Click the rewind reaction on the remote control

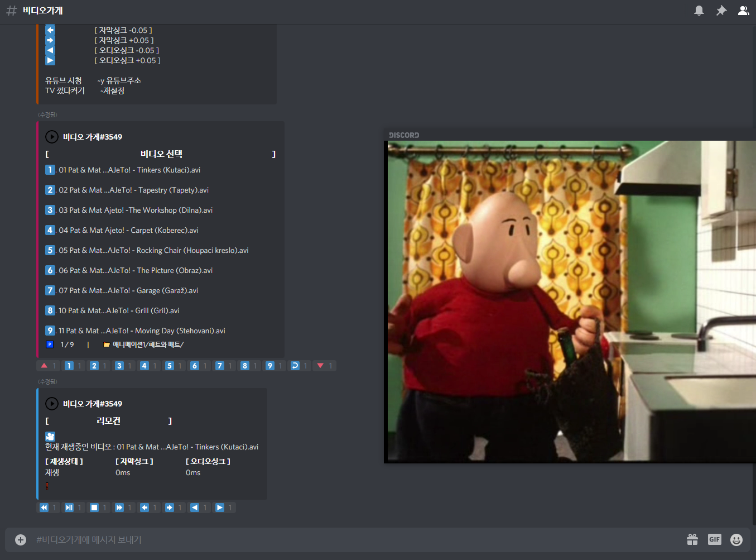click(x=44, y=507)
